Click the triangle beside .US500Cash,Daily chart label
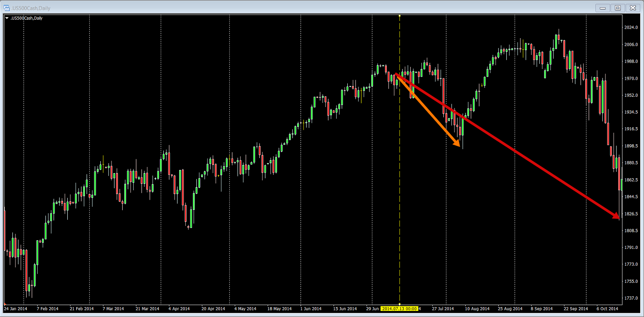This screenshot has height=317, width=644. [6, 18]
